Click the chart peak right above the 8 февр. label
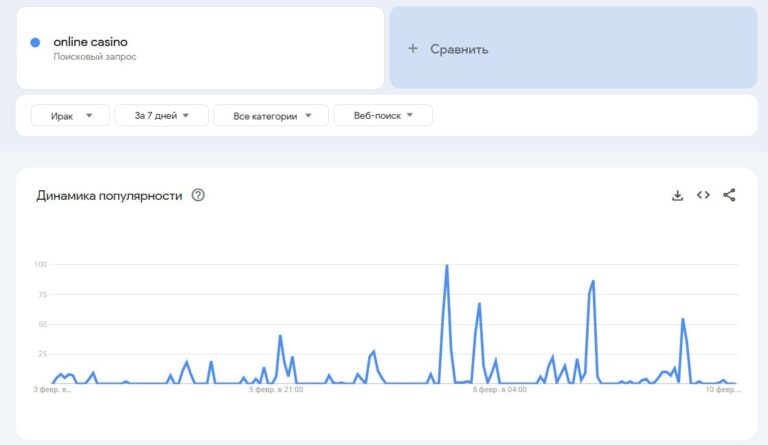This screenshot has width=768, height=445. pos(479,304)
